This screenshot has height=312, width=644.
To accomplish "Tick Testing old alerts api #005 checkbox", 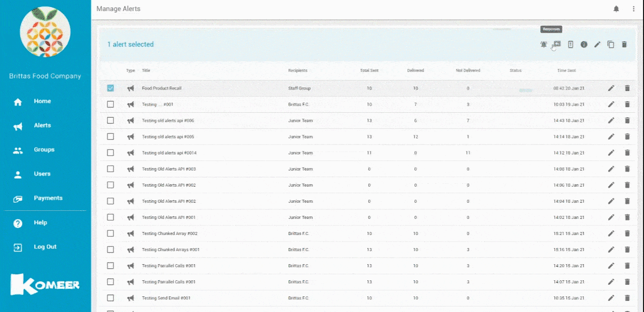I will click(x=111, y=136).
